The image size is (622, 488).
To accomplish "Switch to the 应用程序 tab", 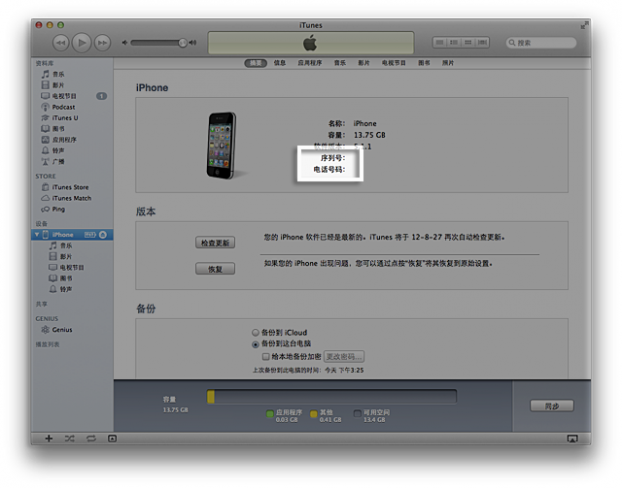I will [x=310, y=63].
